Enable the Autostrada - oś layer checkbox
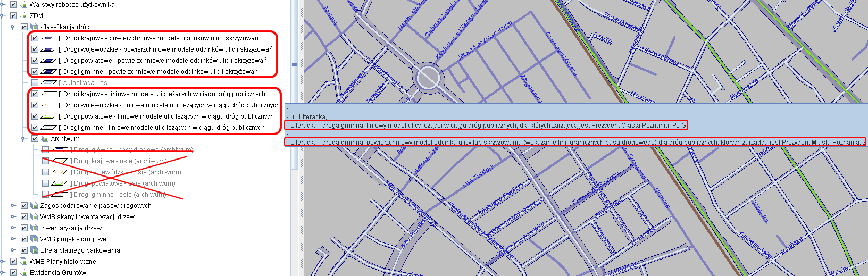 35,83
